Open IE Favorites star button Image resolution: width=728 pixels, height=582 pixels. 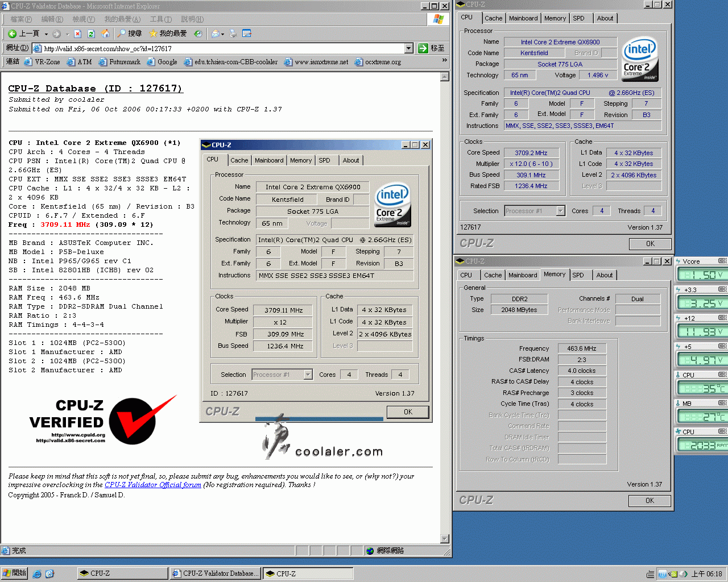[x=168, y=34]
